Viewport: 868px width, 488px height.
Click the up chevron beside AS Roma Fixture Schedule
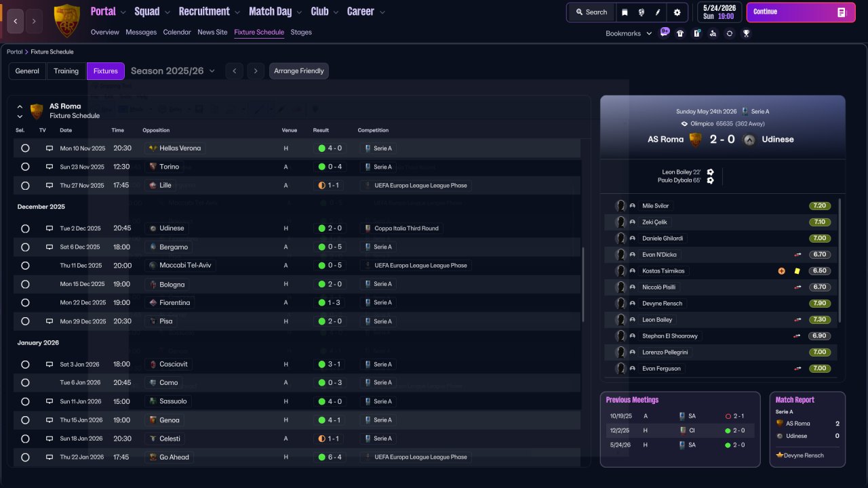pyautogui.click(x=20, y=107)
